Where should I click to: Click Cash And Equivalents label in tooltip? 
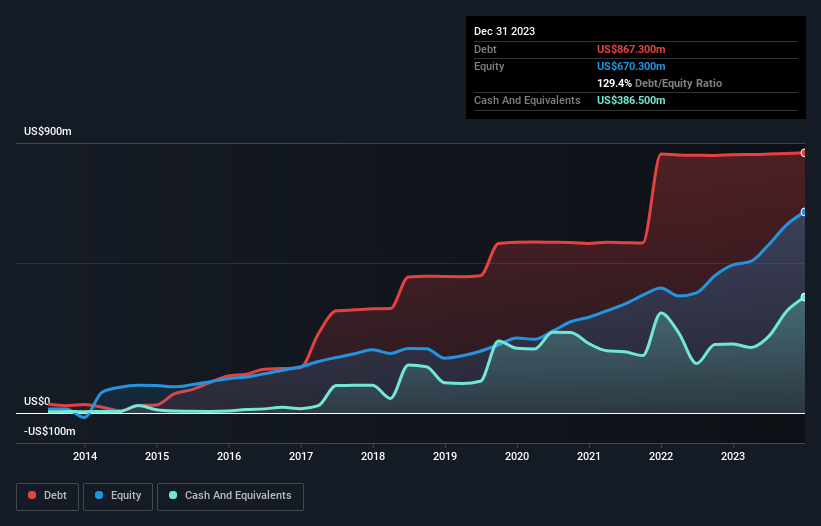click(527, 100)
